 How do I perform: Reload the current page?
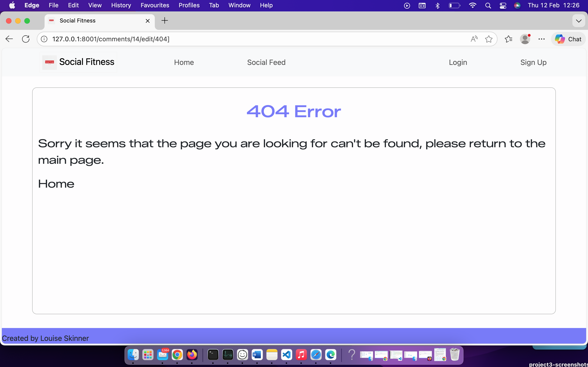pyautogui.click(x=26, y=39)
